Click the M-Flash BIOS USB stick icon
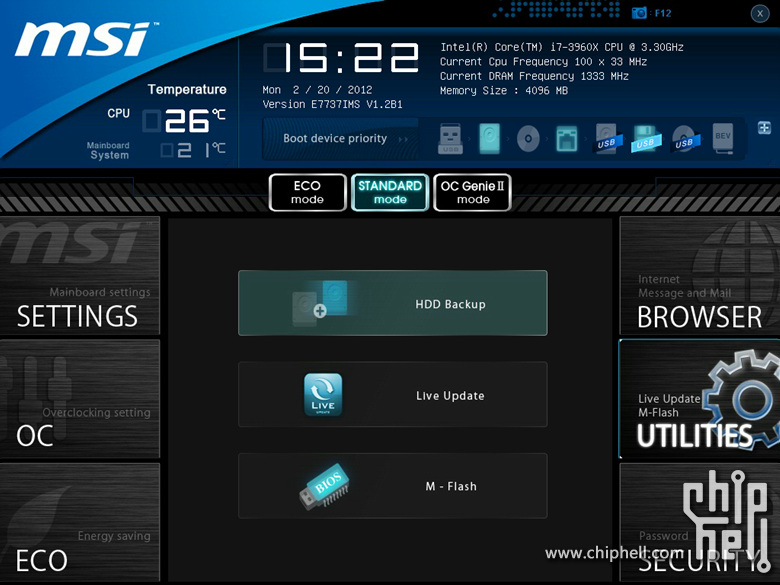Viewport: 780px width, 585px height. click(324, 486)
